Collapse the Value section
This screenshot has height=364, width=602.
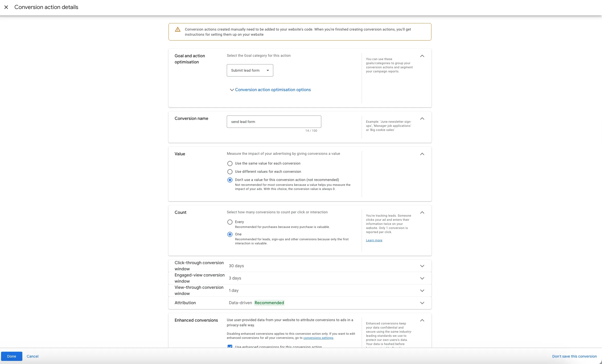tap(422, 154)
